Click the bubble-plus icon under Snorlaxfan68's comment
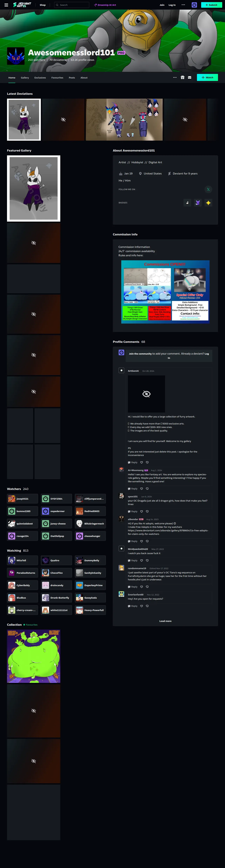This screenshot has width=225, height=868. coord(147,606)
